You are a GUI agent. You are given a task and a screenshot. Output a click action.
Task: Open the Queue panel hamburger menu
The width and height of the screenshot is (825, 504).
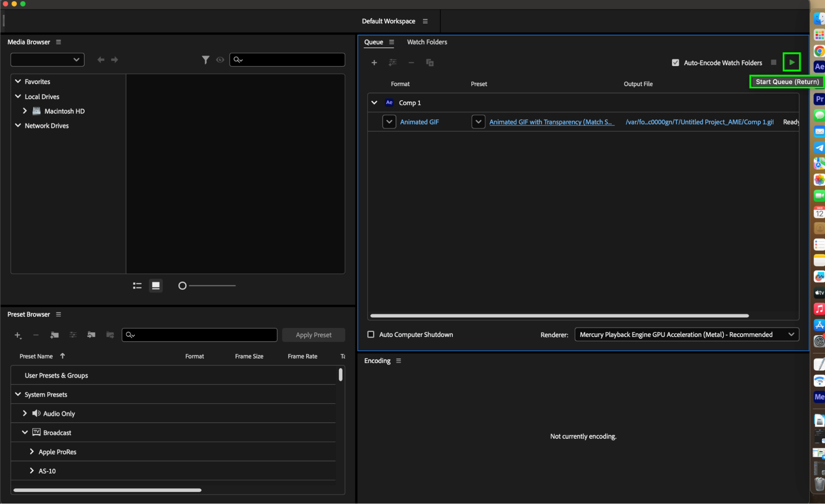coord(392,42)
